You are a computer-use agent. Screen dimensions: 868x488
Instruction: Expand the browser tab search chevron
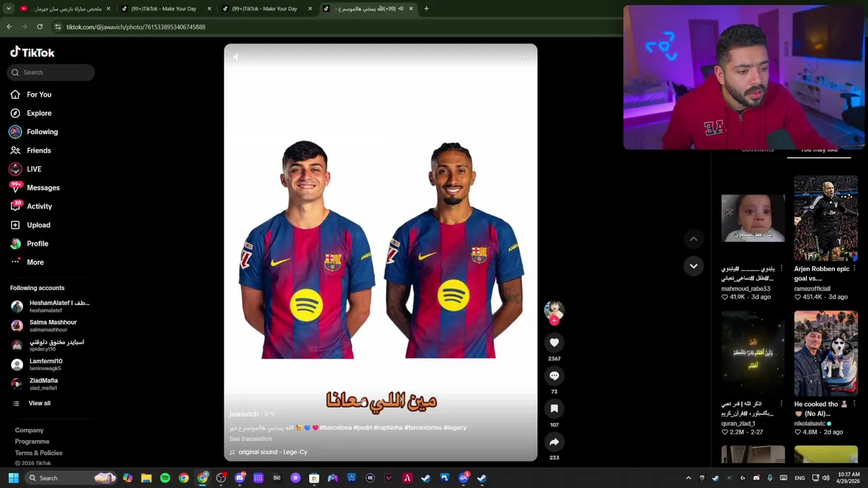pos(8,9)
